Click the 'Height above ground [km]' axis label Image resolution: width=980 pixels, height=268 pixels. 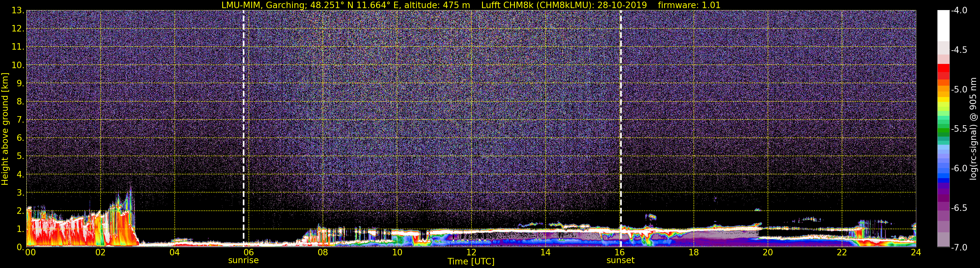[5, 129]
